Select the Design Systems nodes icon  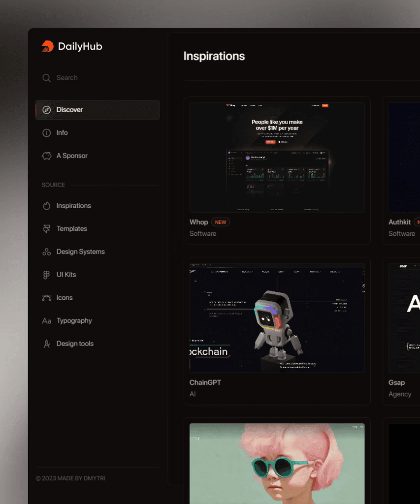[47, 252]
